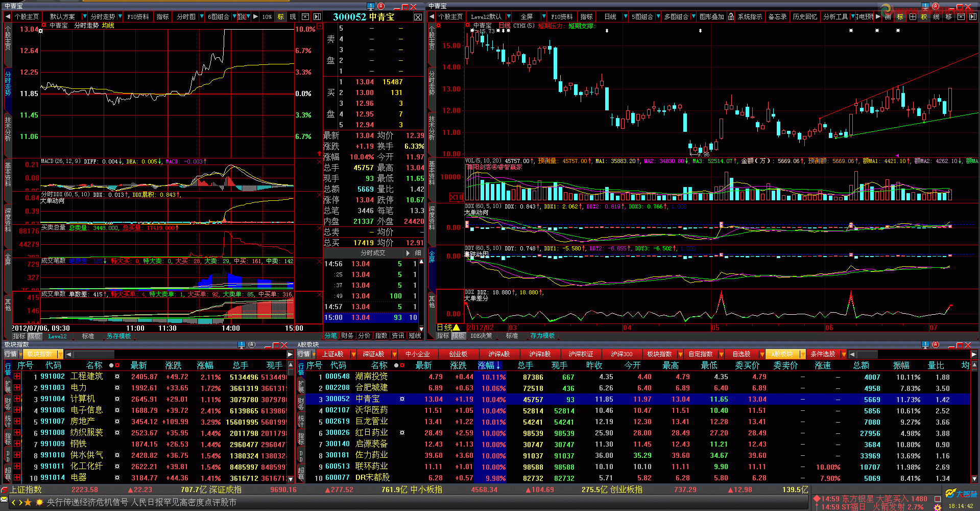This screenshot has width=980, height=511.
Task: Click the 板块指数 horizontal scrollbar track
Action: [179, 354]
